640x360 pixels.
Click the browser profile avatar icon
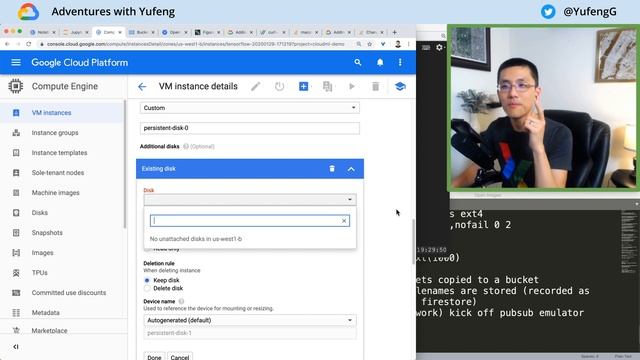coord(398,44)
